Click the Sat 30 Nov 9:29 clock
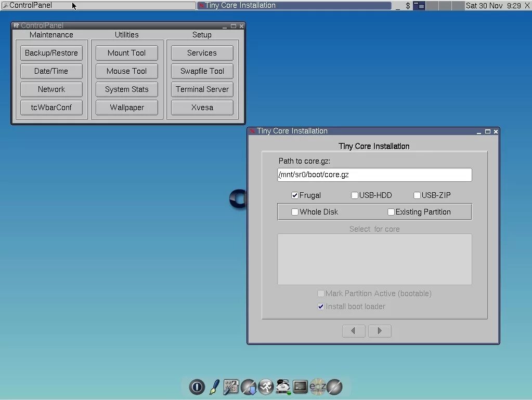The height and width of the screenshot is (400, 532). (x=493, y=6)
